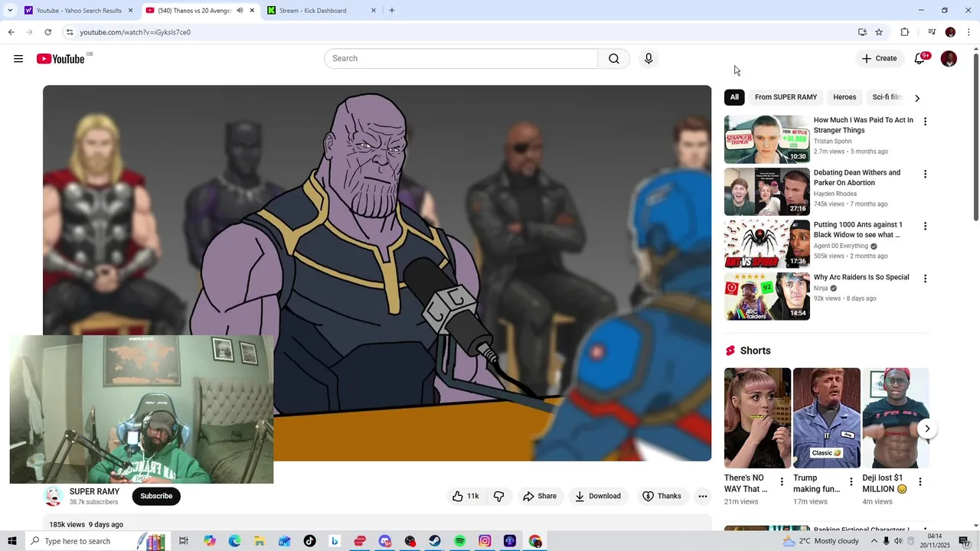980x551 pixels.
Task: Open a new browser tab
Action: pyautogui.click(x=391, y=11)
